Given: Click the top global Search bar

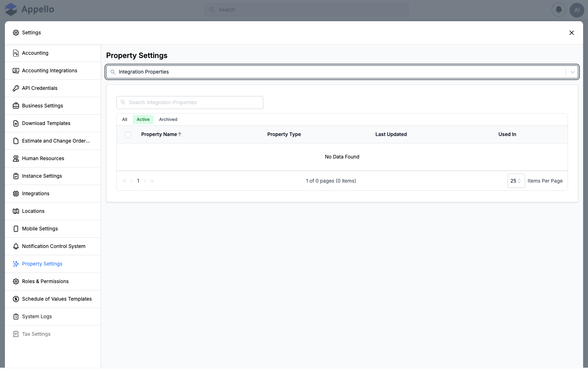Looking at the screenshot, I should (x=307, y=10).
